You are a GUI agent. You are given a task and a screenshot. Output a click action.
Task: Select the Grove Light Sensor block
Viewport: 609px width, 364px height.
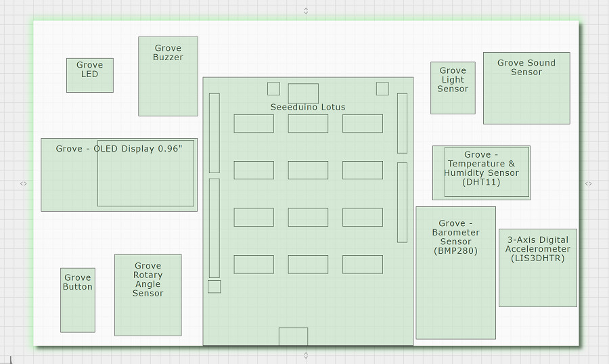[453, 88]
